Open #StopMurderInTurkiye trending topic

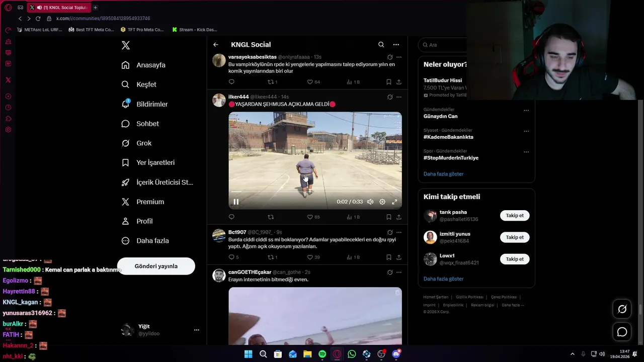[x=451, y=158]
